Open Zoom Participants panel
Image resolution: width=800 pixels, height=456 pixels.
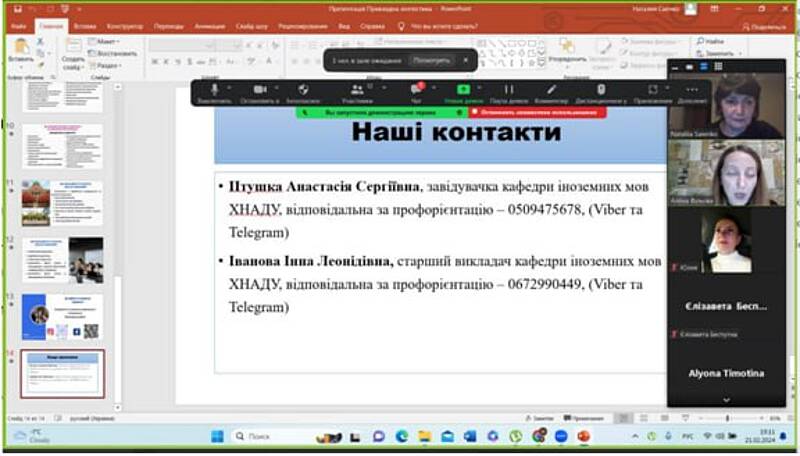click(x=357, y=90)
